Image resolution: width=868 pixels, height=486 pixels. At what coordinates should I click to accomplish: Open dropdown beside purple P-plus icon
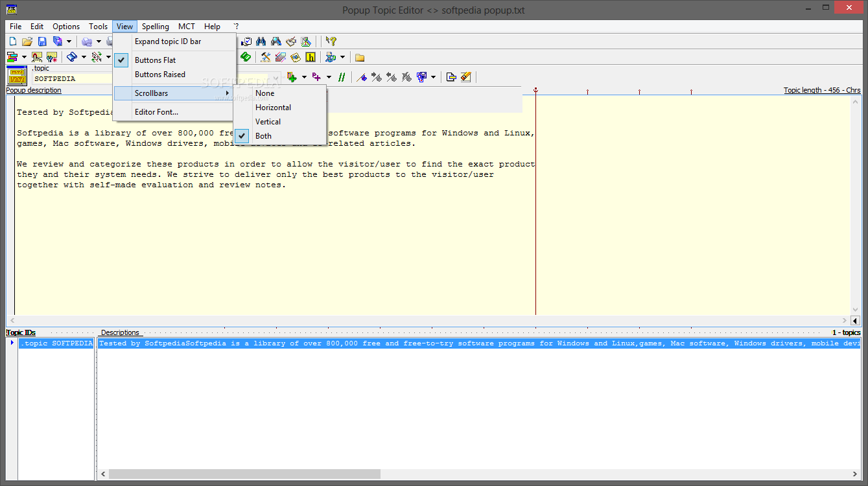(x=329, y=77)
